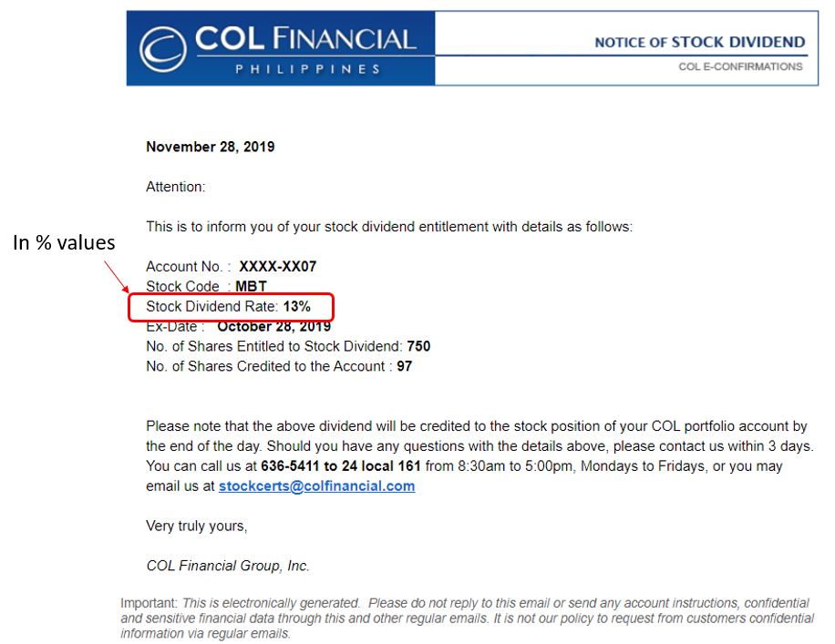Image resolution: width=835 pixels, height=644 pixels.
Task: Click phone number 636-5411 to 24 local 161
Action: [341, 466]
